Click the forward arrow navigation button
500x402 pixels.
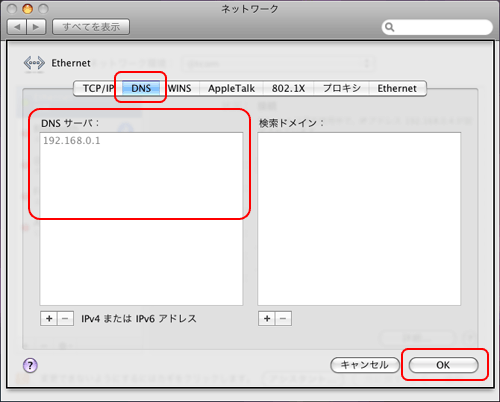click(x=36, y=27)
